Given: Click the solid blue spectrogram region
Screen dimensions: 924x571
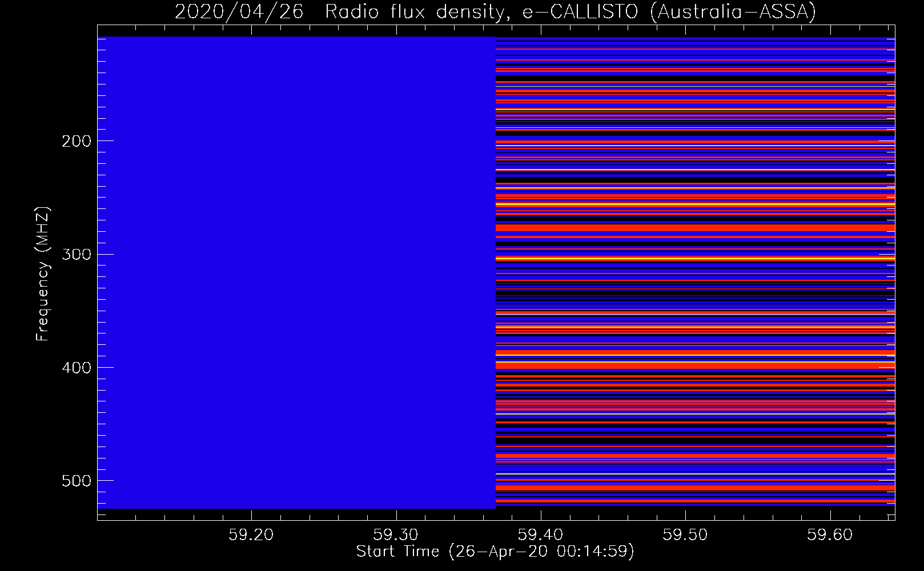Looking at the screenshot, I should coord(296,272).
